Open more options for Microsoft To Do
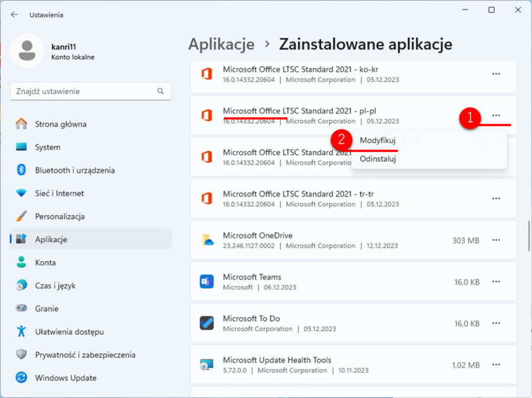 [x=496, y=323]
